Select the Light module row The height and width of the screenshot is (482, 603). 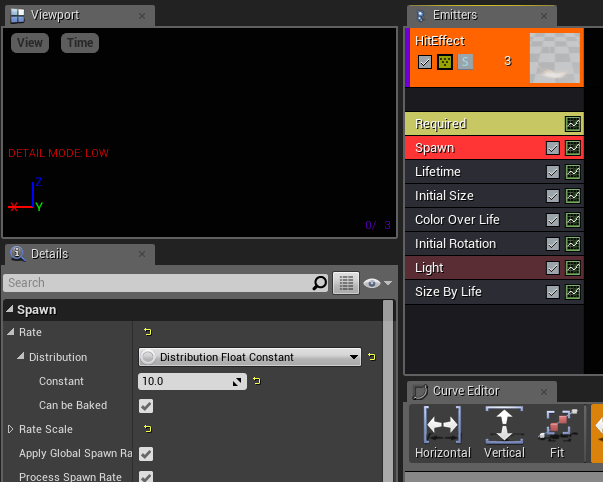point(494,268)
